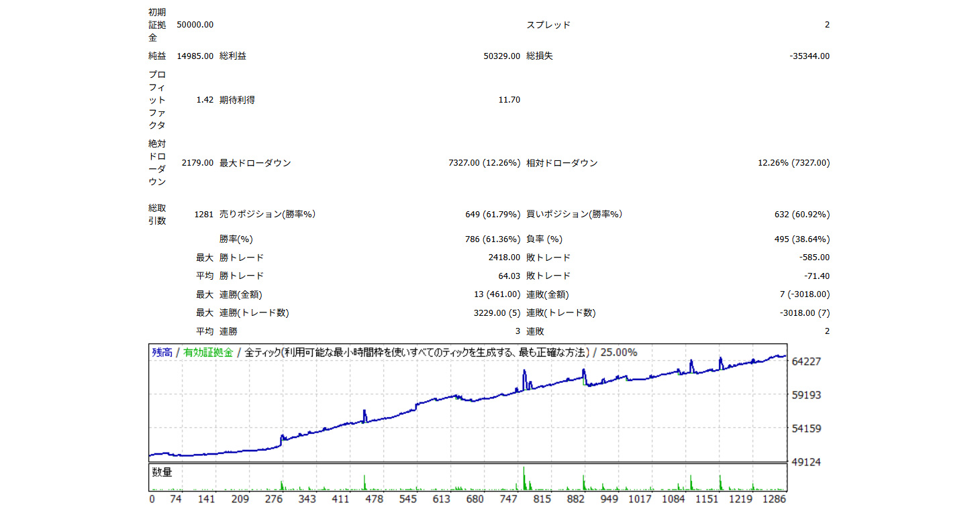Select the 期待利得 label

pos(237,100)
